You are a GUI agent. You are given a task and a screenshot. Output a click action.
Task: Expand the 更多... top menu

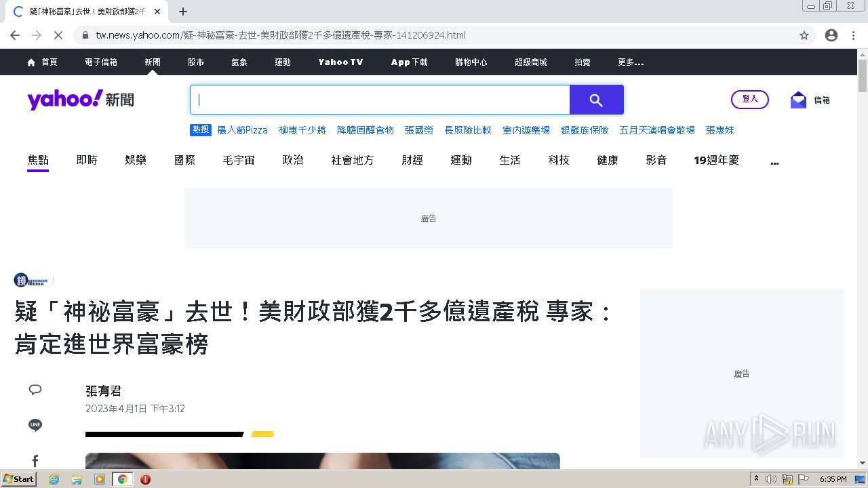631,62
